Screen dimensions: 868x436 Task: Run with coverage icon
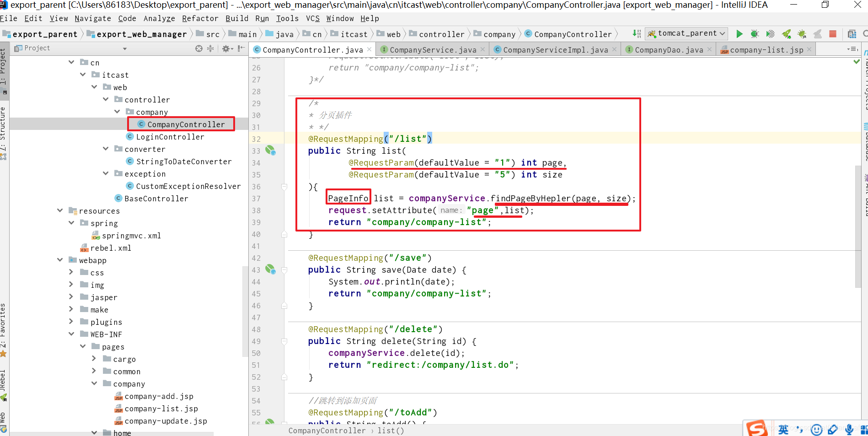coord(771,34)
